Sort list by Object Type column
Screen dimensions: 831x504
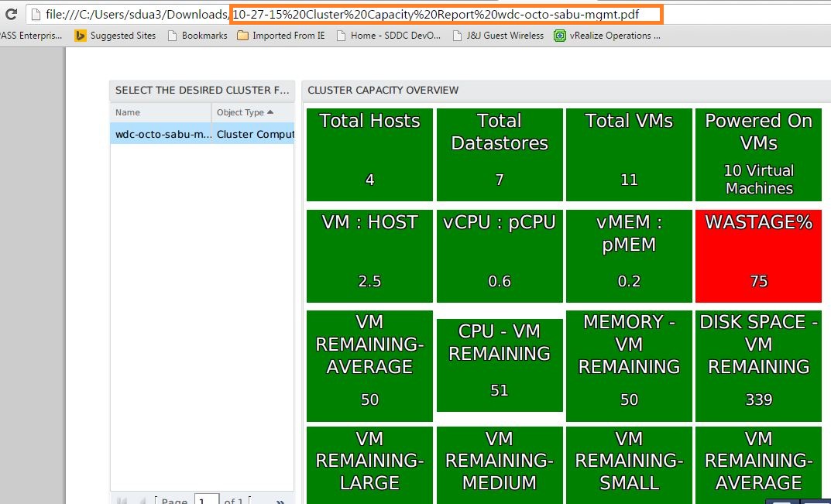244,112
